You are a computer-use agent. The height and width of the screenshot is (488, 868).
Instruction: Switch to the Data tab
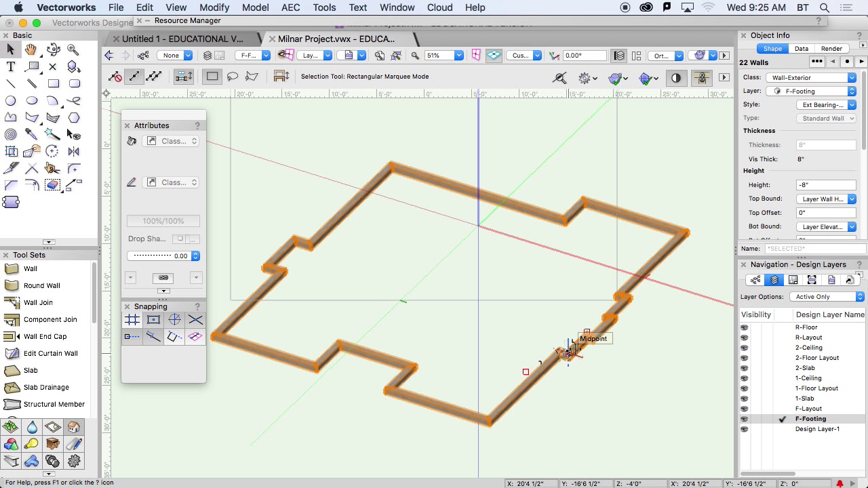(802, 49)
